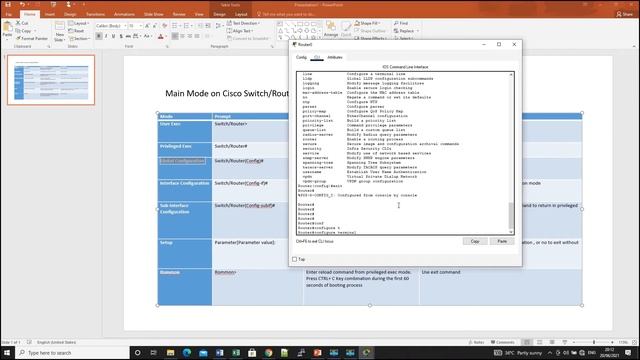The width and height of the screenshot is (640, 360).
Task: Increase the font size
Action: pos(147,26)
